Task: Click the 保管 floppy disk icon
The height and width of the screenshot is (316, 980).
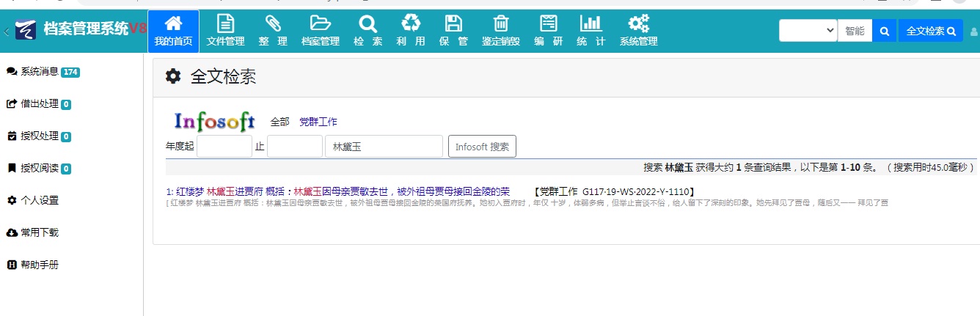Action: (453, 23)
